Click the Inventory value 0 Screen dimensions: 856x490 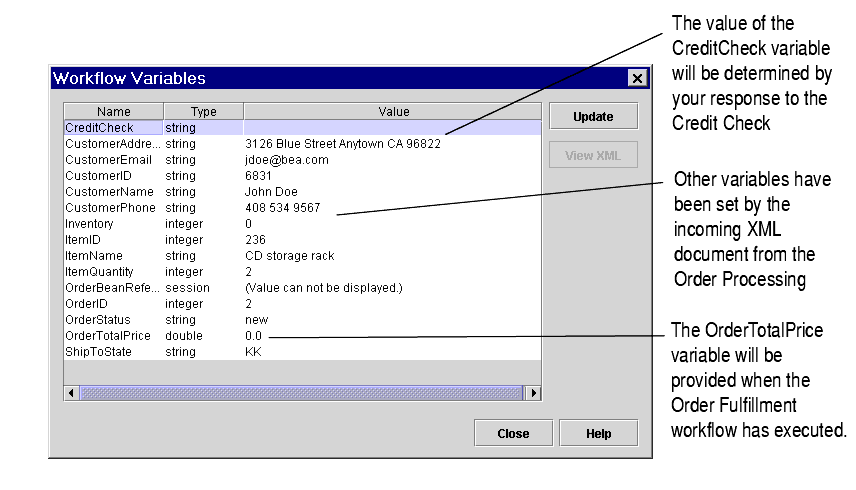tap(248, 224)
